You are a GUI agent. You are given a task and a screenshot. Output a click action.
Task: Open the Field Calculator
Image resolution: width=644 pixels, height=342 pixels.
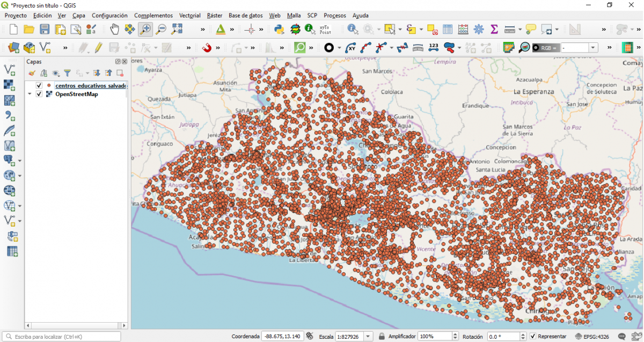[463, 29]
